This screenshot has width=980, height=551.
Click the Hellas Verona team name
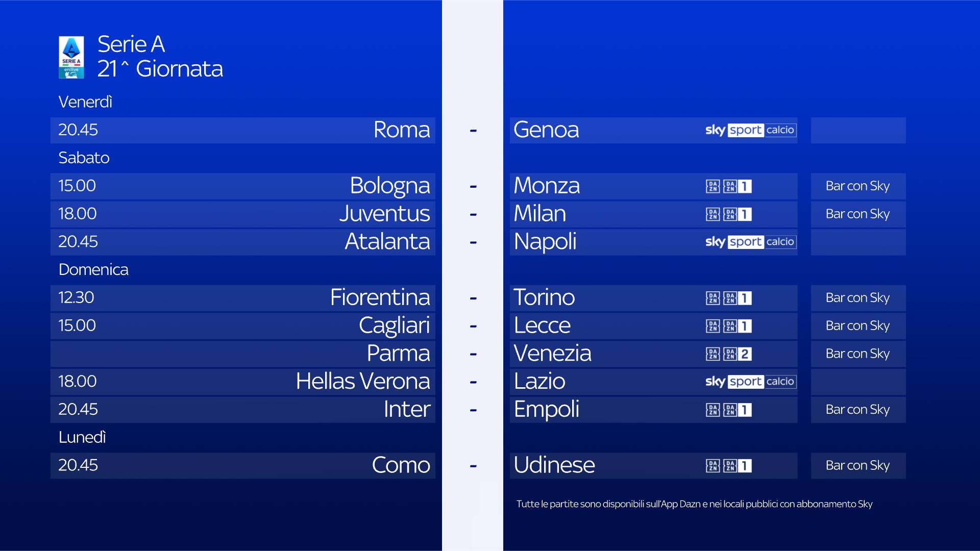tap(363, 382)
